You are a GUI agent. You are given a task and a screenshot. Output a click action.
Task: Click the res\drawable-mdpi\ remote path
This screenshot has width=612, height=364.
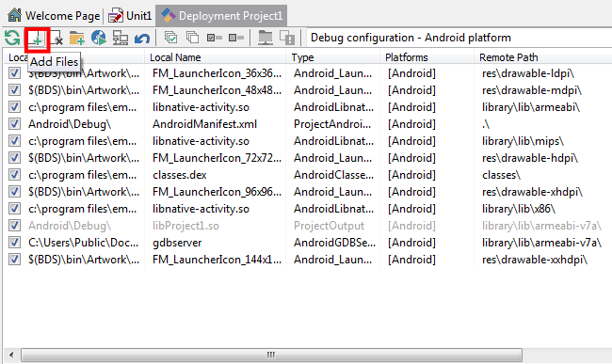532,90
